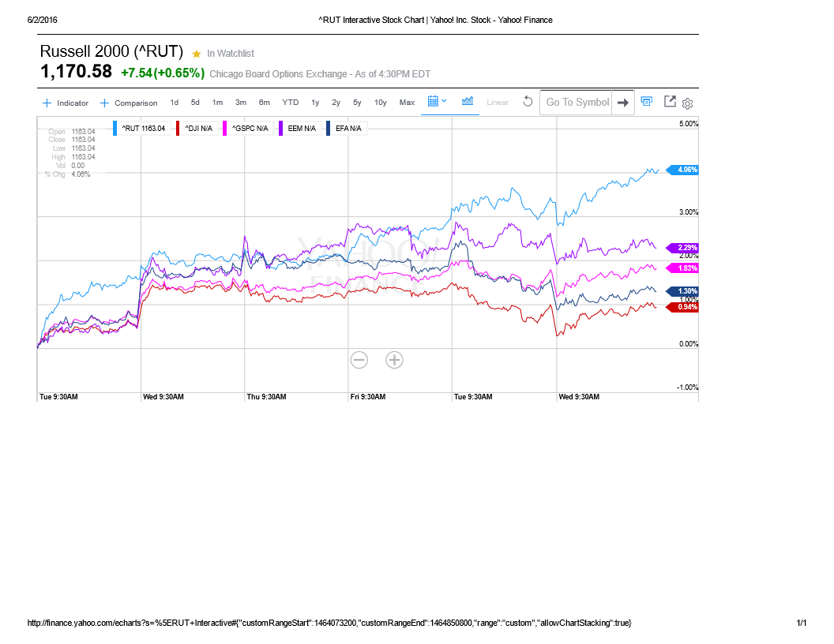
Task: Select the 5d range
Action: point(195,103)
